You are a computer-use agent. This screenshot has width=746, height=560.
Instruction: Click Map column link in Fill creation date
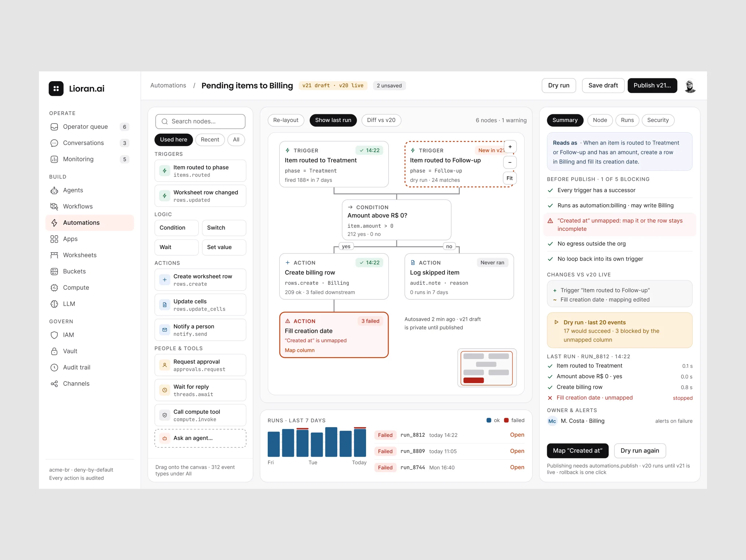coord(299,350)
